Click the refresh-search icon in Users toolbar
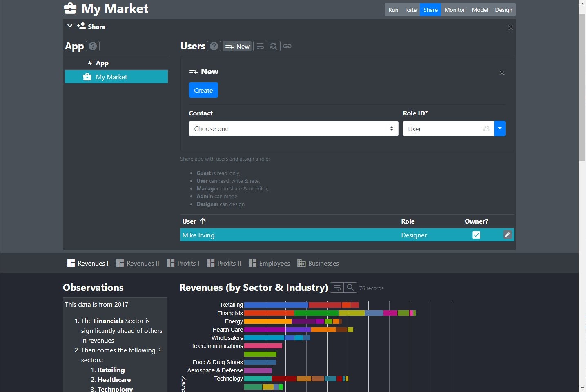The width and height of the screenshot is (586, 392). (274, 46)
